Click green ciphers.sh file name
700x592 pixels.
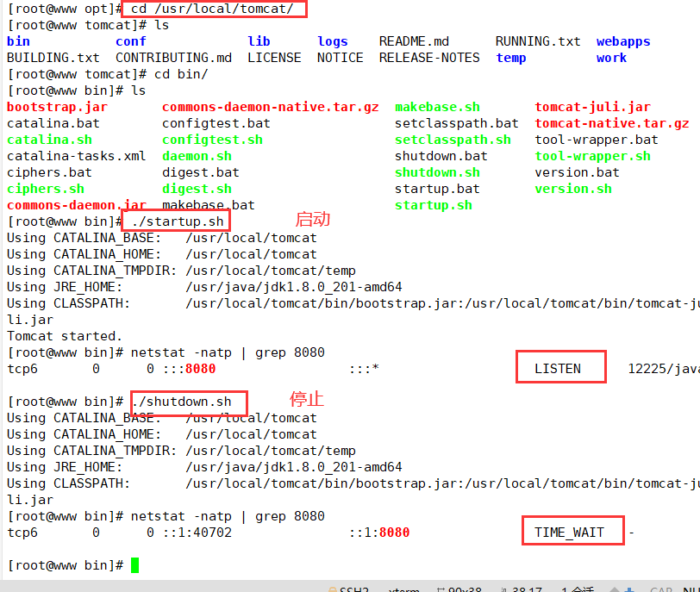pyautogui.click(x=46, y=190)
